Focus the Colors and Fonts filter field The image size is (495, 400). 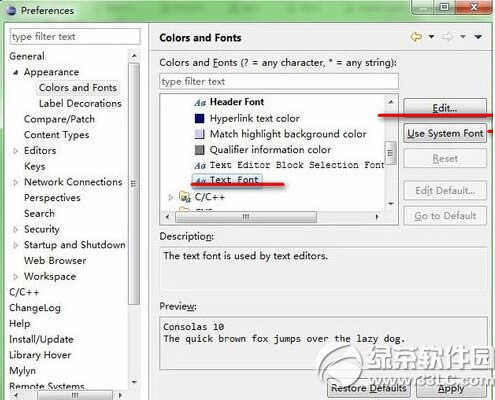tap(279, 81)
